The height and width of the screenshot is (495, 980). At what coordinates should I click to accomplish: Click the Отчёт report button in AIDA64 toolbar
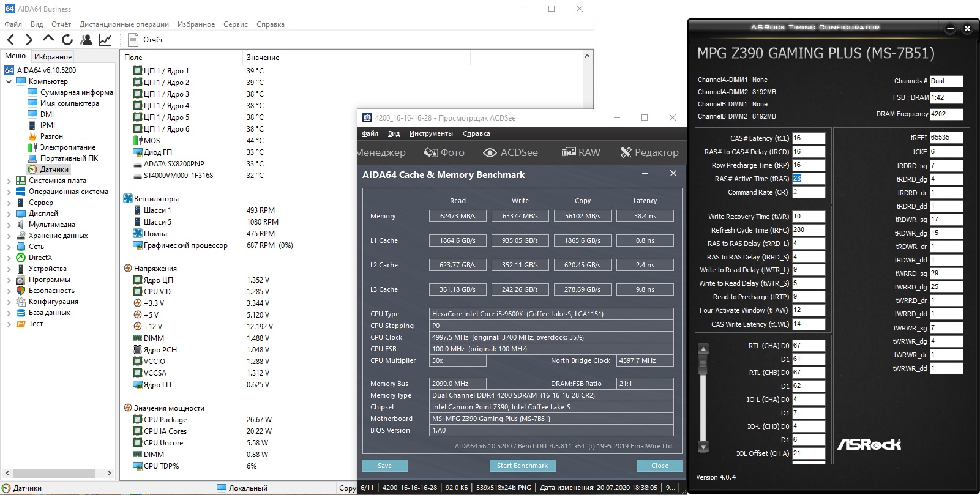click(146, 40)
